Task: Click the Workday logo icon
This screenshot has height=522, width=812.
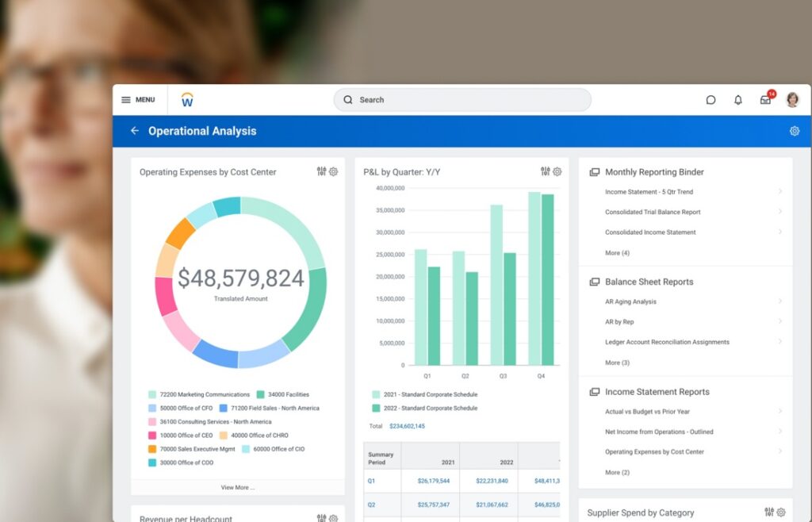Action: point(187,100)
